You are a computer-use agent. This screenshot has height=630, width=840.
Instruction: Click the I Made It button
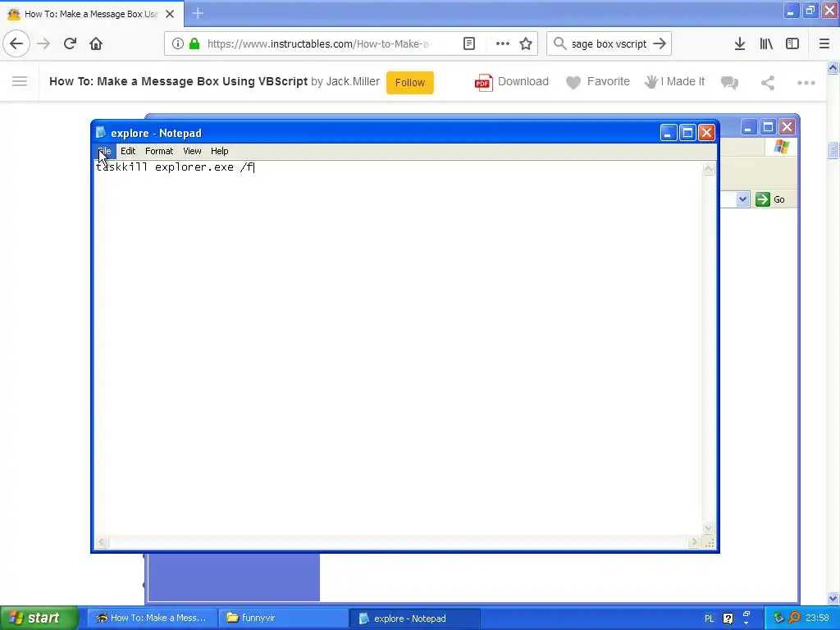[674, 82]
